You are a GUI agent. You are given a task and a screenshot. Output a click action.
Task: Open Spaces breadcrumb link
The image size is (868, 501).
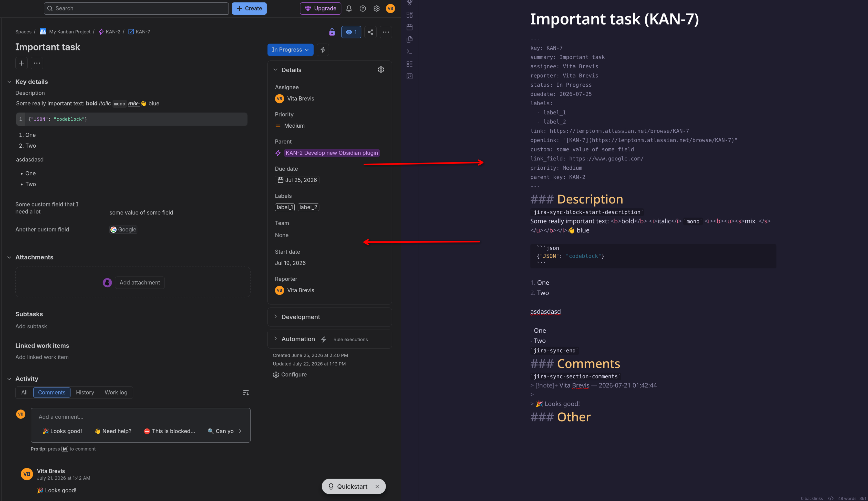tap(23, 32)
